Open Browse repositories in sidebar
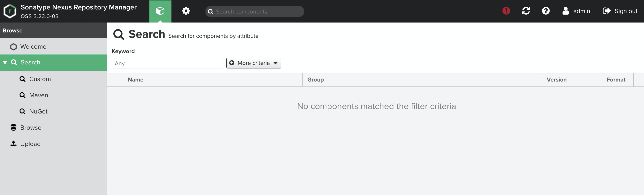The height and width of the screenshot is (195, 644). [31, 128]
